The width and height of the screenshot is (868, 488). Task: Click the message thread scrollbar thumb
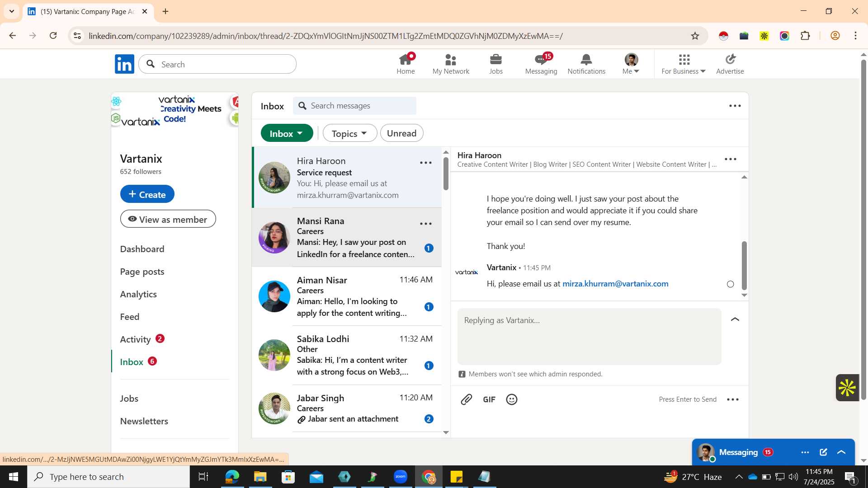pyautogui.click(x=744, y=266)
